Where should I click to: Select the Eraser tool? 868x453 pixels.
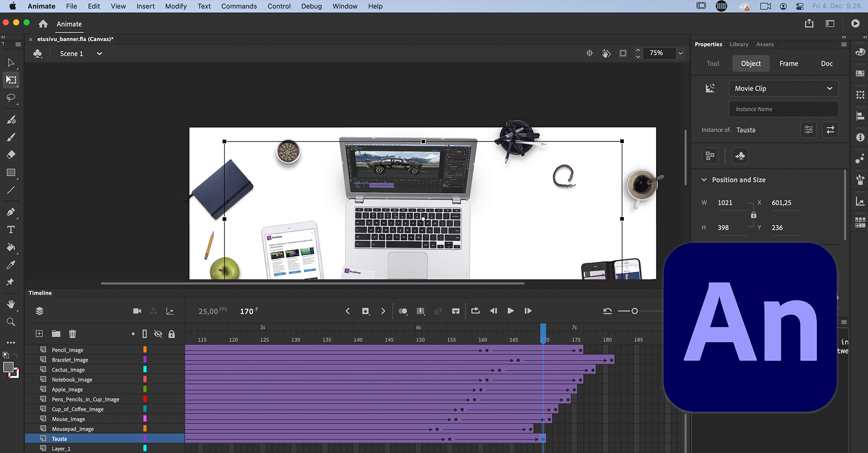coord(11,155)
